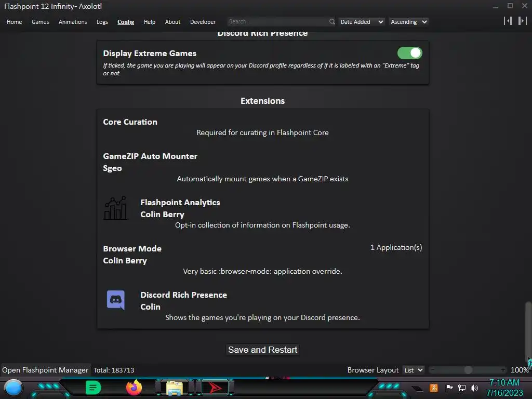The width and height of the screenshot is (532, 399).
Task: Click the Browser Mode extension title
Action: [x=132, y=249]
